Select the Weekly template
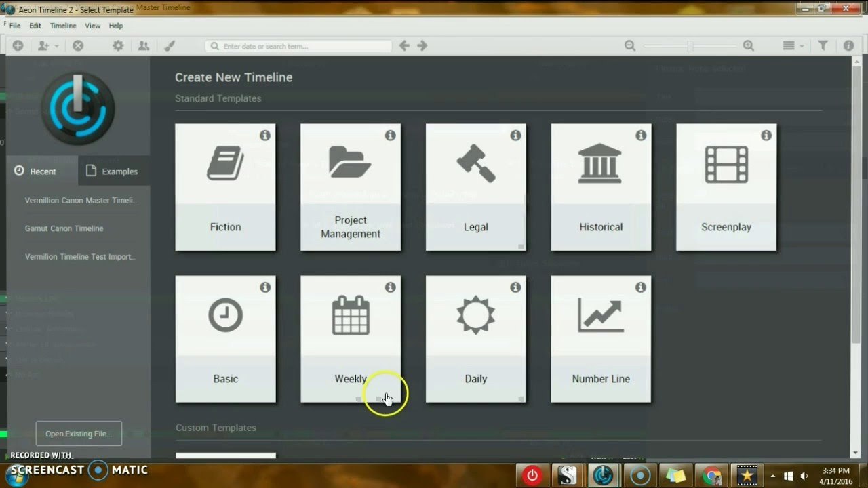 click(351, 339)
